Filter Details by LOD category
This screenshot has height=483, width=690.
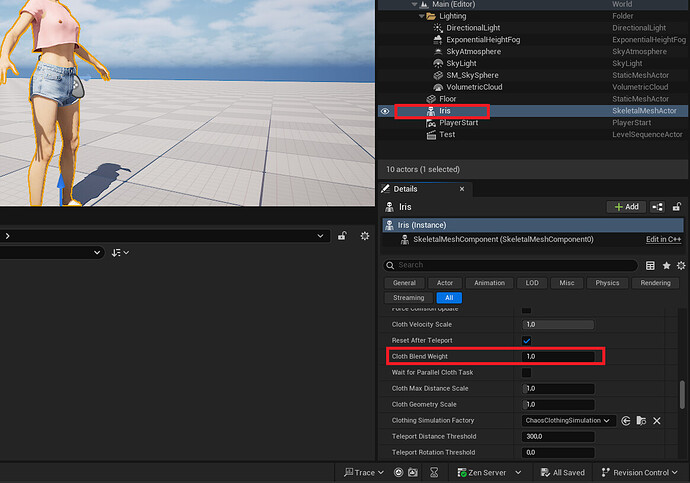(x=532, y=283)
